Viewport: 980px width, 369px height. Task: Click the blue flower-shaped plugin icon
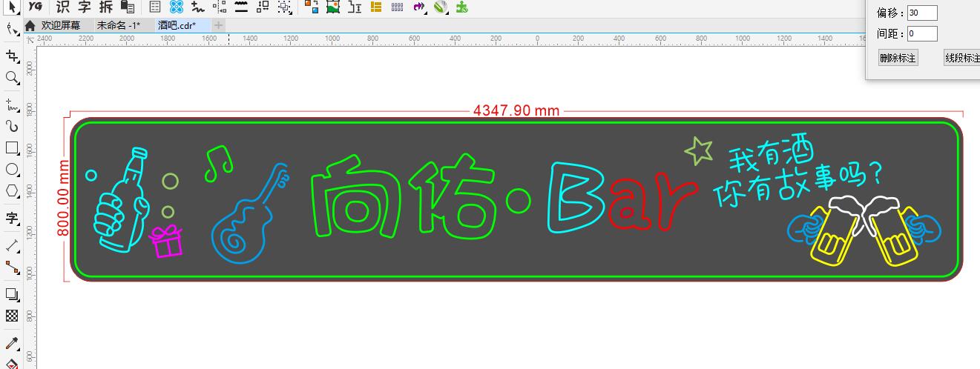pos(176,7)
